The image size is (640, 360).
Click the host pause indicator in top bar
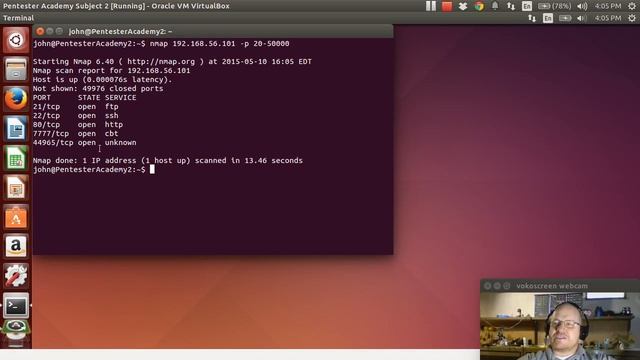431,6
